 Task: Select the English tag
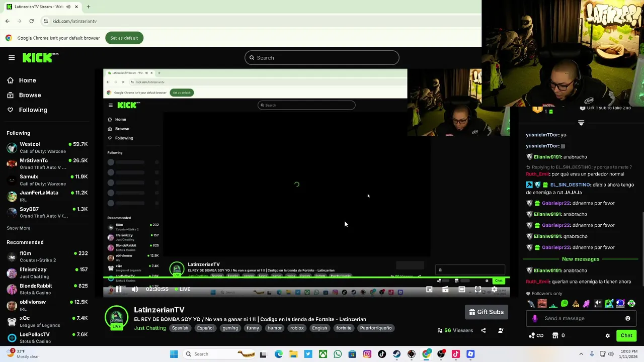point(319,328)
